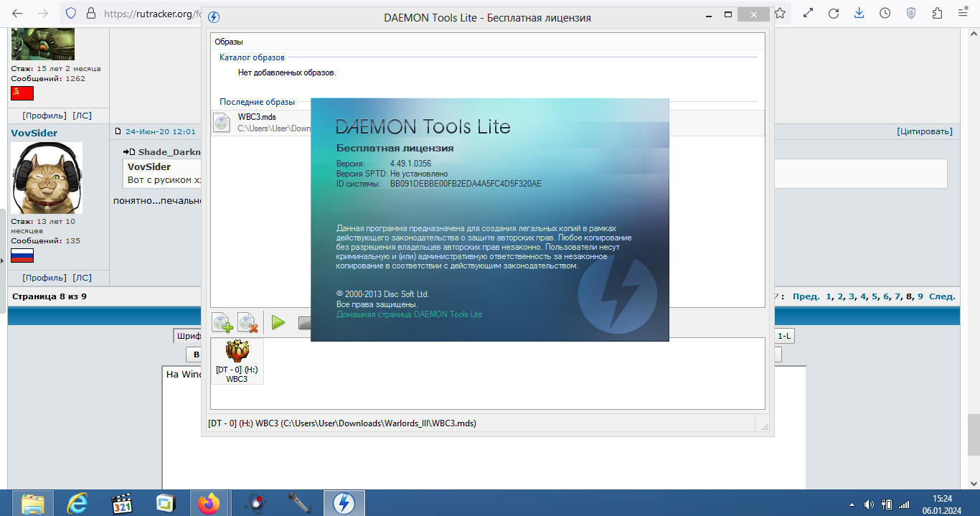Open Firefox extensions puzzle icon
Screen dimensions: 980x516
pyautogui.click(x=937, y=13)
